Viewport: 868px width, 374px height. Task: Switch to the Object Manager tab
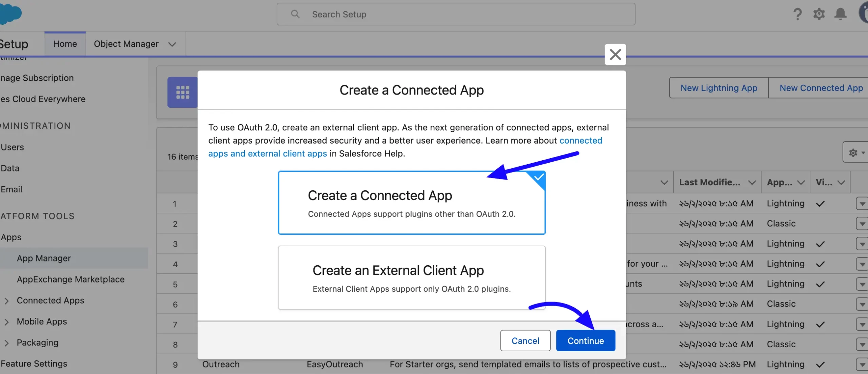126,44
